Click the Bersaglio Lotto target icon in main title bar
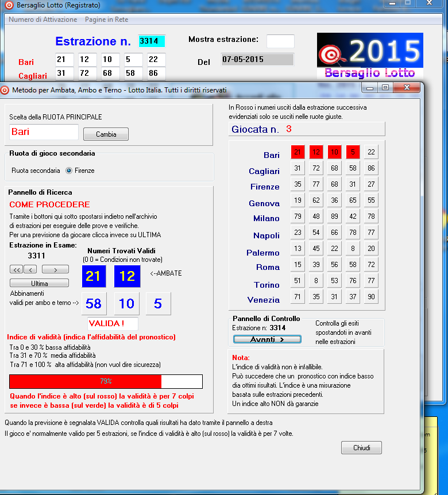This screenshot has height=495, width=448. (x=9, y=5)
